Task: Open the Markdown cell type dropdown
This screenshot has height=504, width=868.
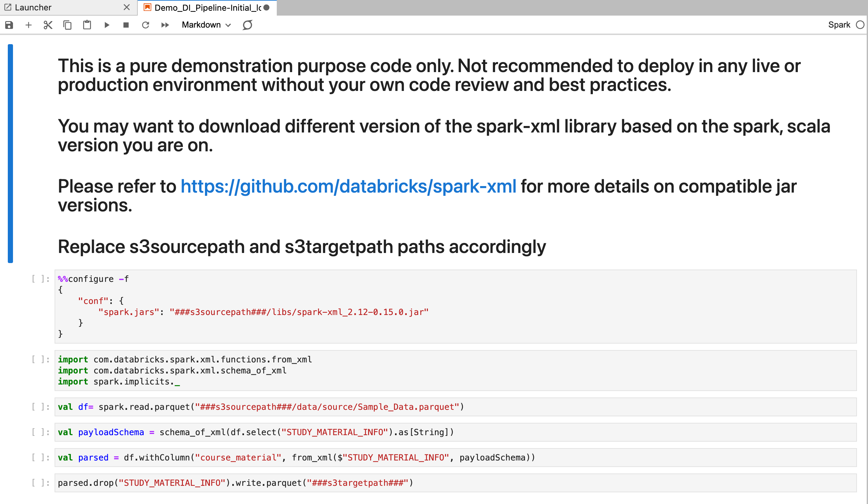Action: click(206, 25)
